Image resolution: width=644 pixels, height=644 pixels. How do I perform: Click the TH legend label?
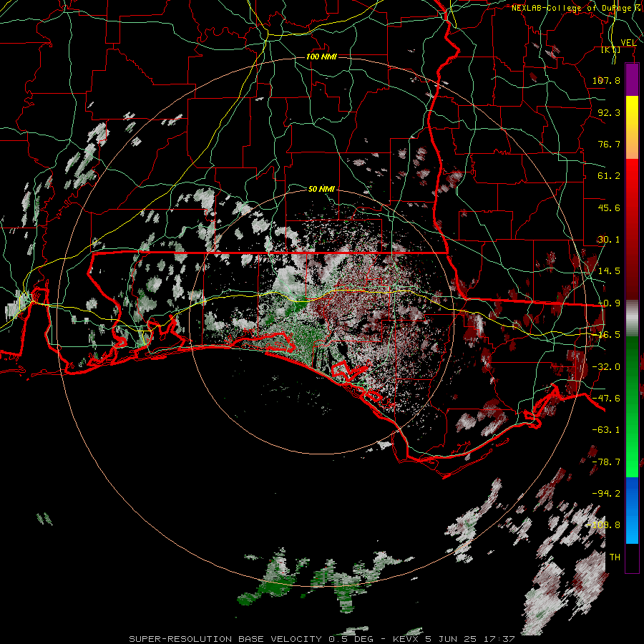point(615,557)
